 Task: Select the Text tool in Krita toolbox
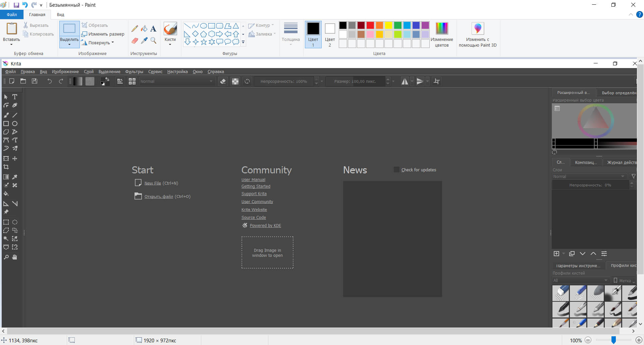pos(15,97)
